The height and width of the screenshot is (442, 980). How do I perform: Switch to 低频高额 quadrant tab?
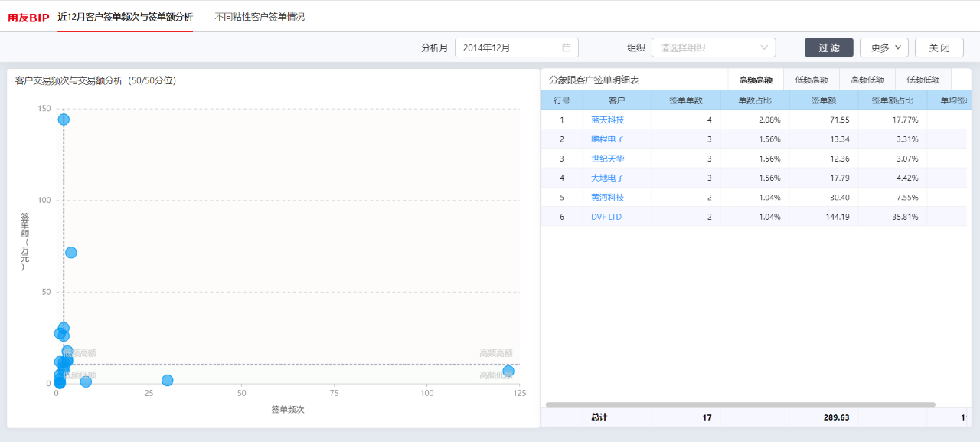[812, 80]
